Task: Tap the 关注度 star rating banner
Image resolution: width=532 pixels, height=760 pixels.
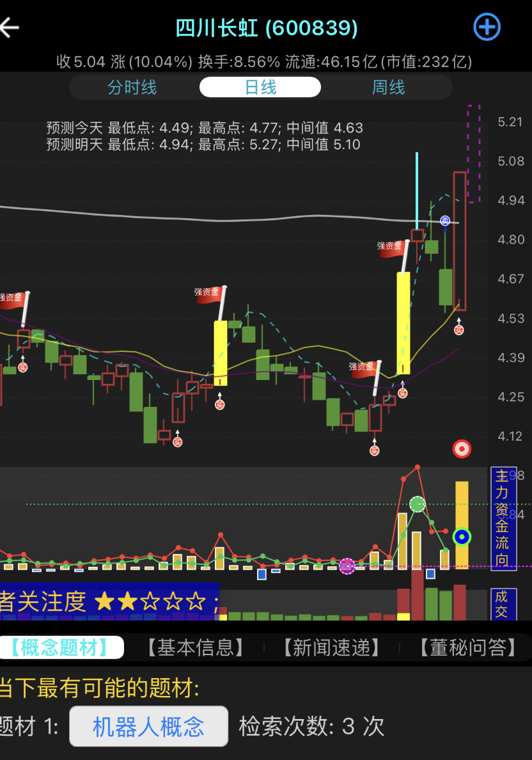Action: [x=109, y=601]
